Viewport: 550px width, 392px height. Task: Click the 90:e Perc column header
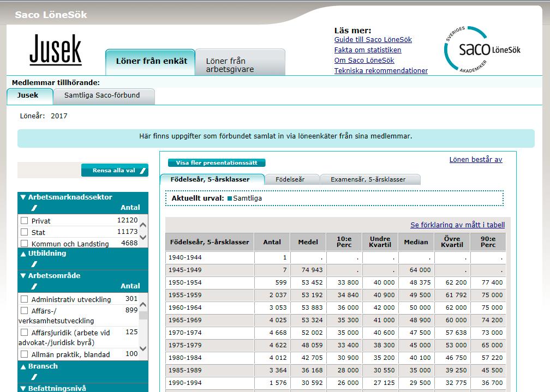[488, 242]
